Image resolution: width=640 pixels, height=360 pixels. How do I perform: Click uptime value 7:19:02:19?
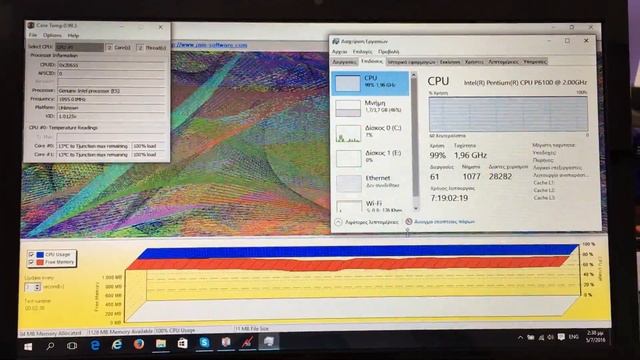pyautogui.click(x=449, y=198)
